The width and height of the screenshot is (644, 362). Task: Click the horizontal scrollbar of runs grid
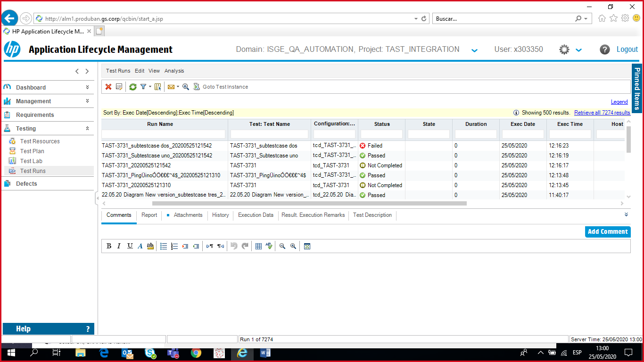click(x=309, y=204)
